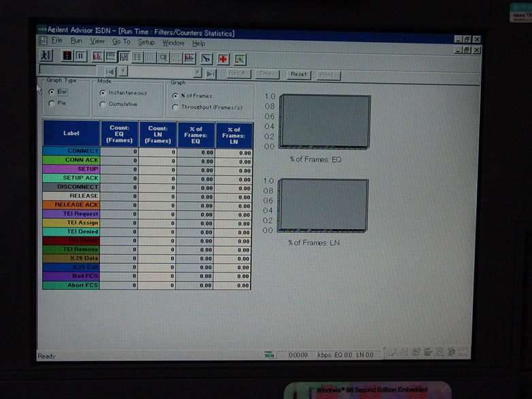Open the wrench tool icon
Screen dimensions: 532x399
point(206,59)
